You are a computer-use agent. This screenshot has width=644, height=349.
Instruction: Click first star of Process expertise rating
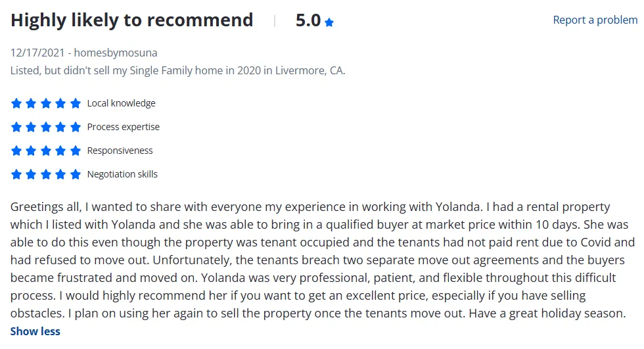(16, 127)
